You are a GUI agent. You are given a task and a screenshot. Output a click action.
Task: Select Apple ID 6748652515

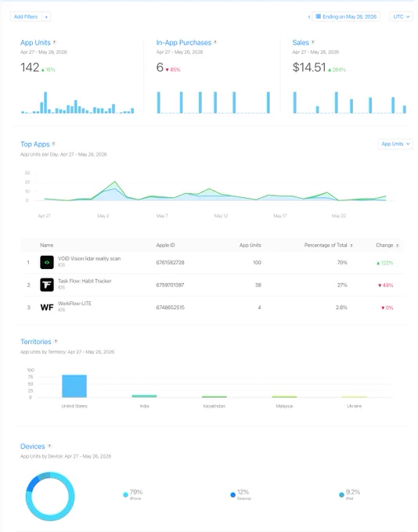(x=170, y=307)
